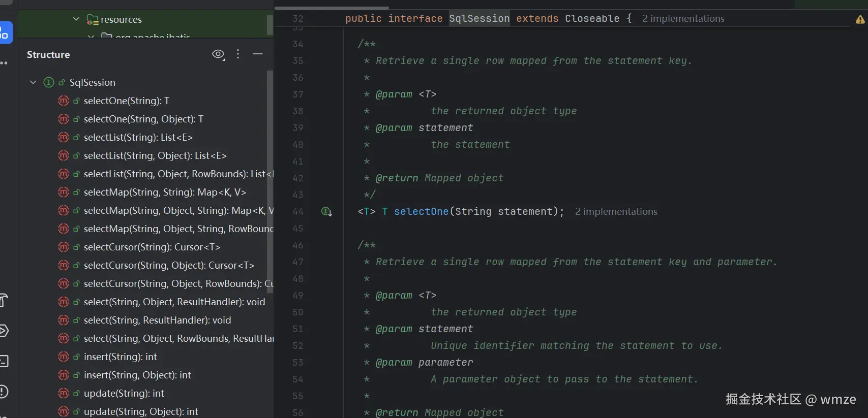Click '2 implementations' hint after selectOne method
The height and width of the screenshot is (418, 868).
(616, 211)
